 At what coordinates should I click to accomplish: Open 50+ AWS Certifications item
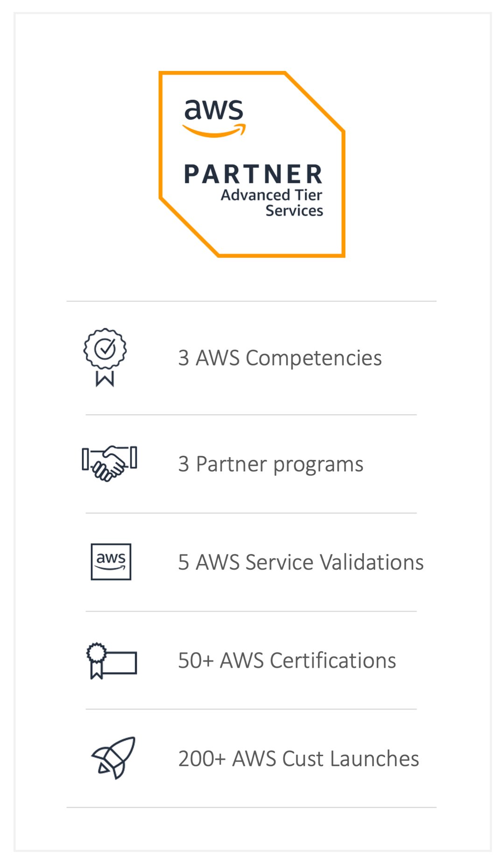tap(287, 660)
